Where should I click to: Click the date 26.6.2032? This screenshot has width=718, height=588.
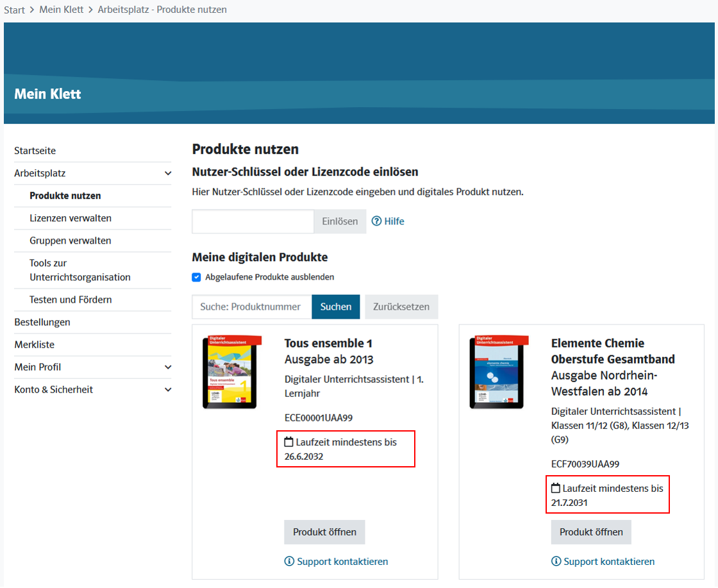tap(304, 457)
